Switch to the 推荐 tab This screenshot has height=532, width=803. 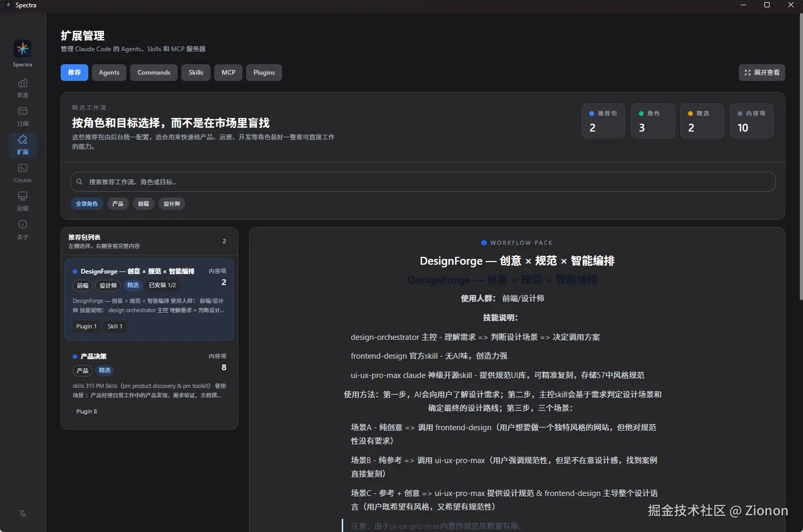coord(74,73)
